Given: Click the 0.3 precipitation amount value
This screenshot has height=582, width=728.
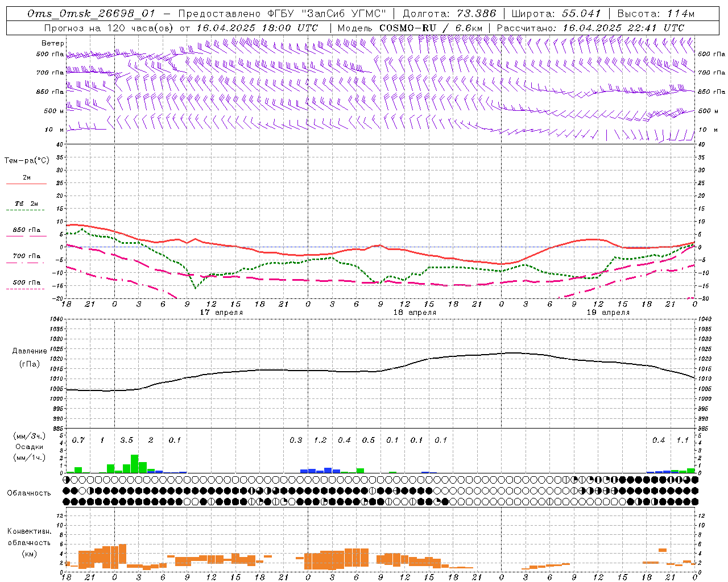Looking at the screenshot, I should 296,440.
